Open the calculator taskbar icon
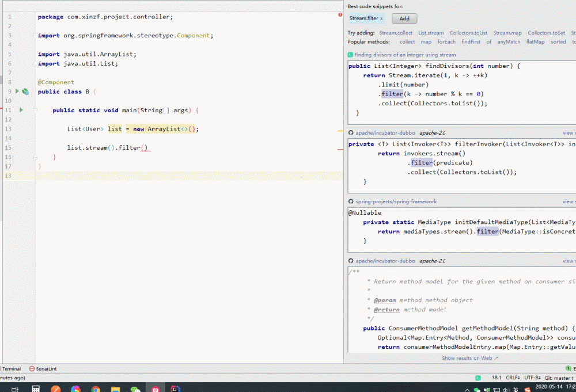The width and height of the screenshot is (576, 392). pyautogui.click(x=36, y=389)
